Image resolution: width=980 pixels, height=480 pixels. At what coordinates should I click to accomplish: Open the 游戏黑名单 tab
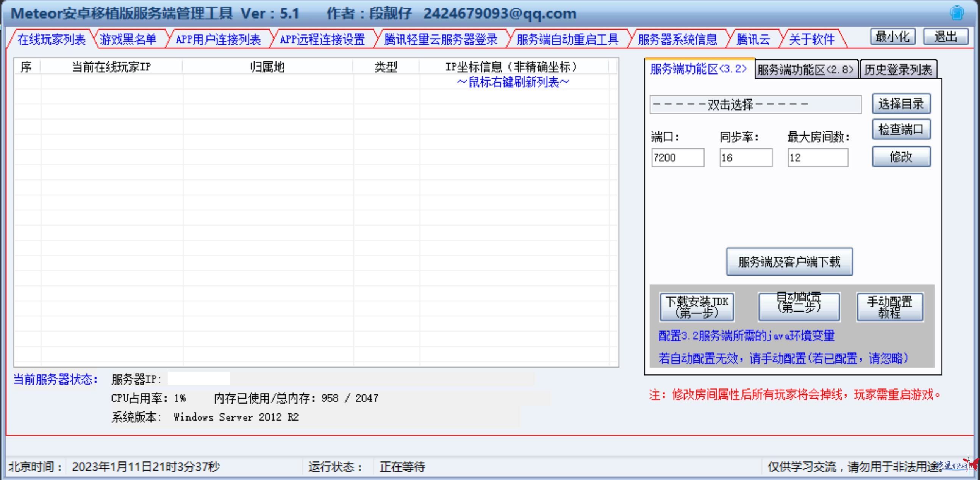128,39
